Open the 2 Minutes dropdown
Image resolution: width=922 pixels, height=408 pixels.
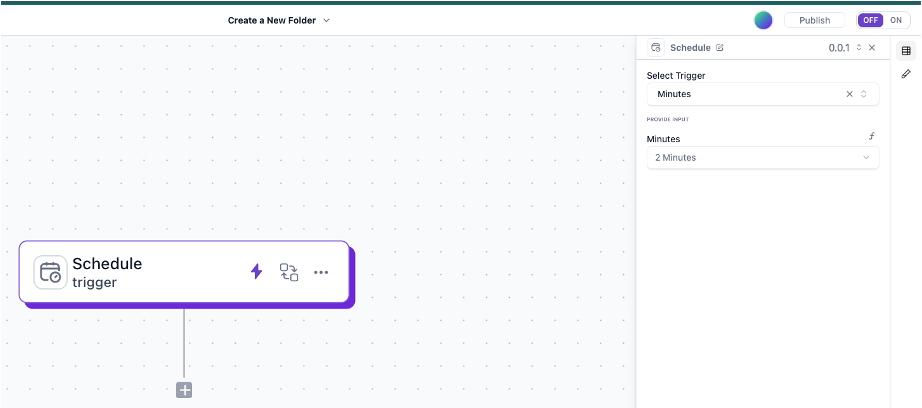click(762, 158)
